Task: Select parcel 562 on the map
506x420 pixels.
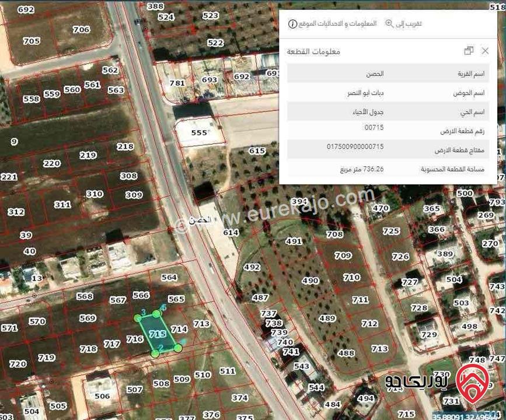Action: (110, 70)
